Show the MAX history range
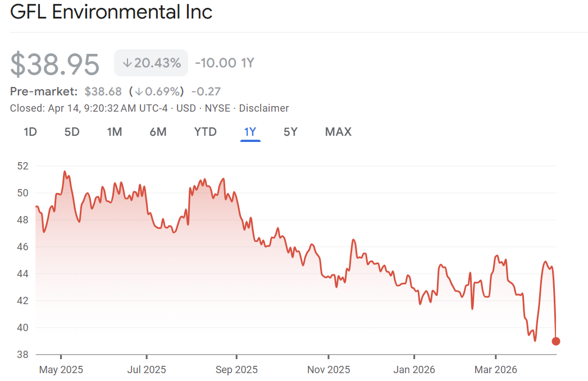Viewport: 588px width, 381px height. click(x=338, y=132)
